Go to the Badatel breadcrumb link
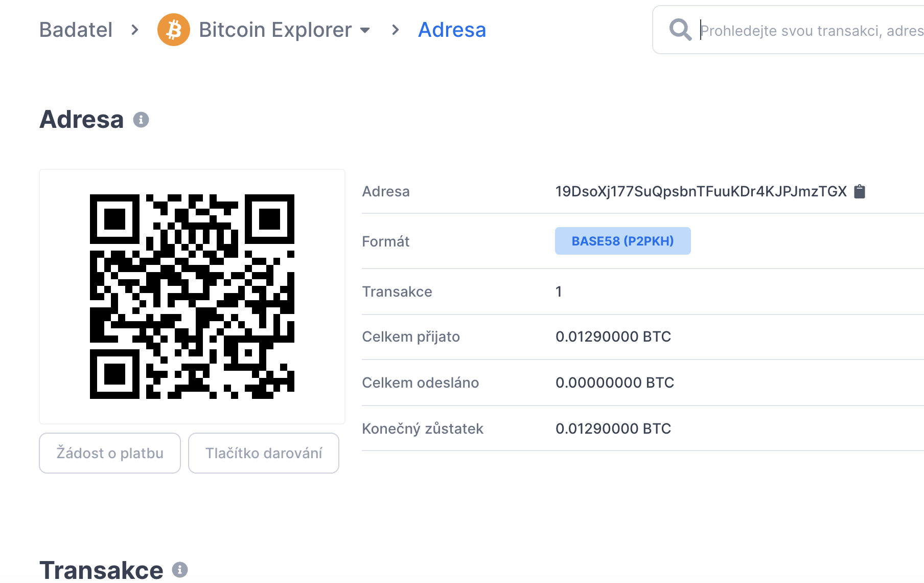This screenshot has height=583, width=924. [x=76, y=30]
